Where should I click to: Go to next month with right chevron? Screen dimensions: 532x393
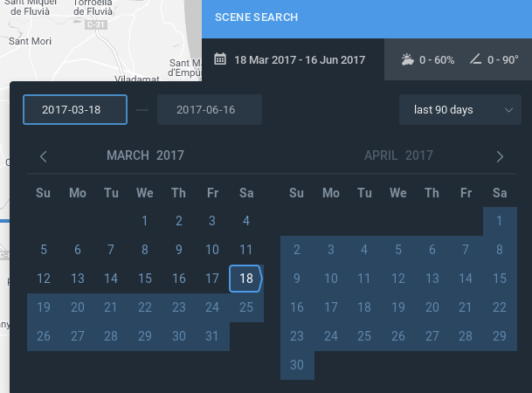pos(500,156)
